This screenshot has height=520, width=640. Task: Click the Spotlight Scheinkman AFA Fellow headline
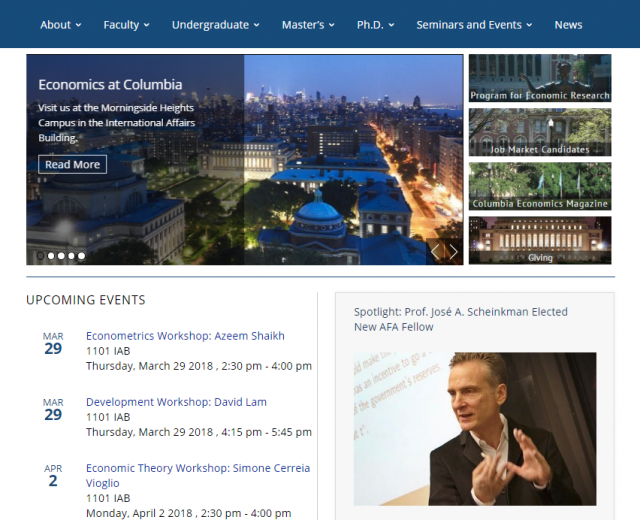coord(460,319)
